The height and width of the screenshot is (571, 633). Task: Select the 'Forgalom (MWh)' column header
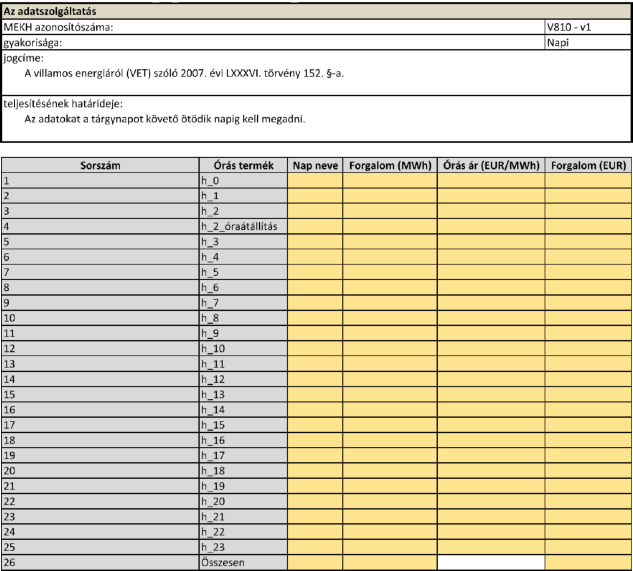[x=390, y=165]
